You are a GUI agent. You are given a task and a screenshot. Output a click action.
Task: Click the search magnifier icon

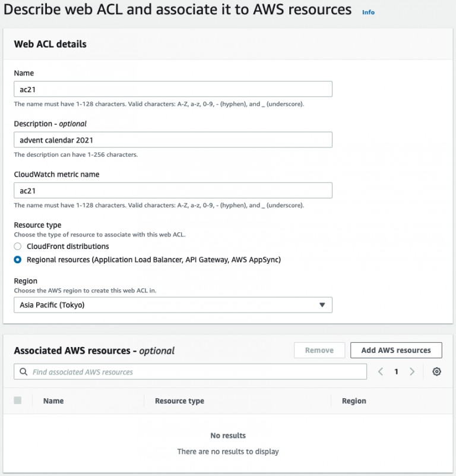pyautogui.click(x=24, y=372)
